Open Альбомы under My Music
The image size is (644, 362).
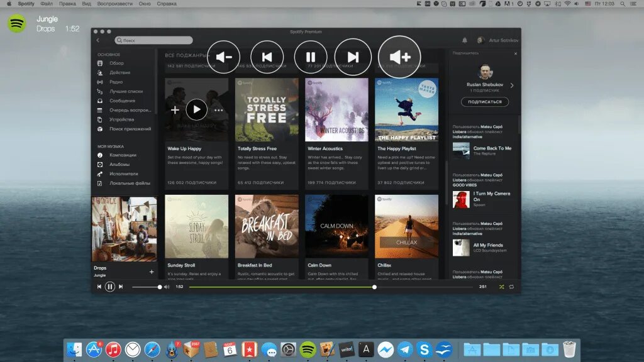point(119,164)
